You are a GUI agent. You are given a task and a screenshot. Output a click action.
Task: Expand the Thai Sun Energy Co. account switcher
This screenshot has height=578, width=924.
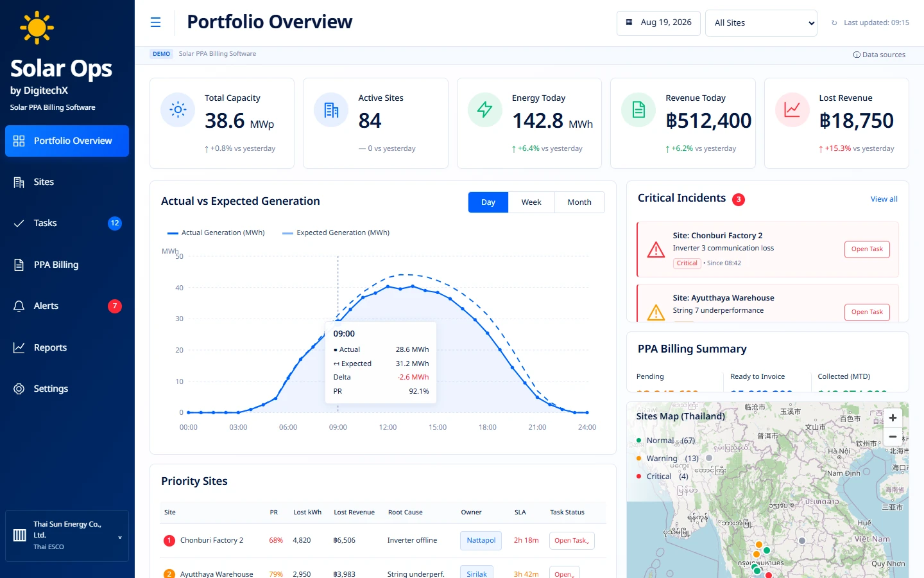click(x=67, y=536)
